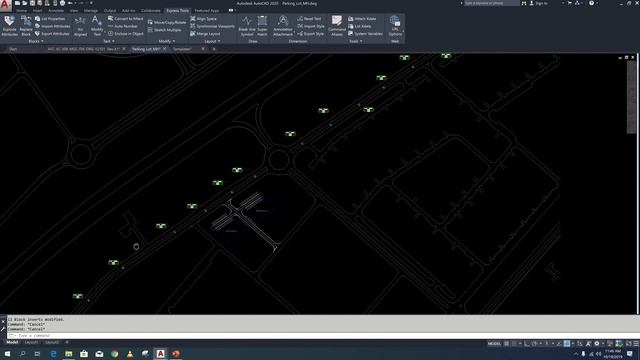640x360 pixels.
Task: Open the AutoCAD application menu (red A)
Action: (x=5, y=4)
